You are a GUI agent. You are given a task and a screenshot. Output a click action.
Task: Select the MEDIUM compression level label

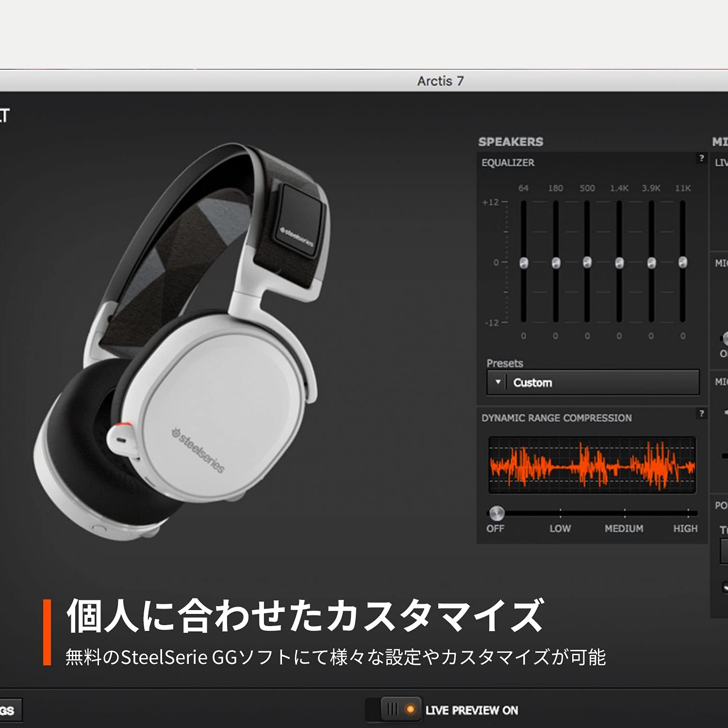click(624, 529)
